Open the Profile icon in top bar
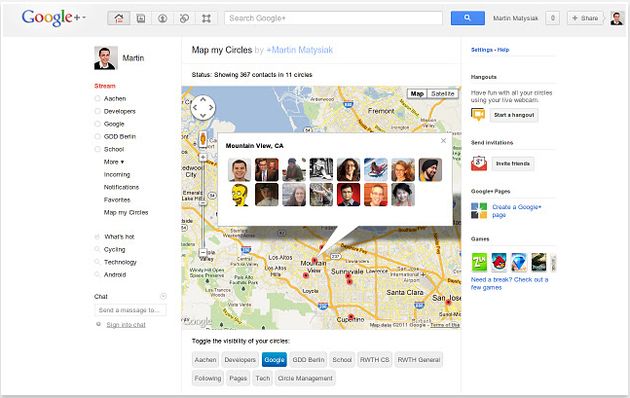 pyautogui.click(x=162, y=18)
